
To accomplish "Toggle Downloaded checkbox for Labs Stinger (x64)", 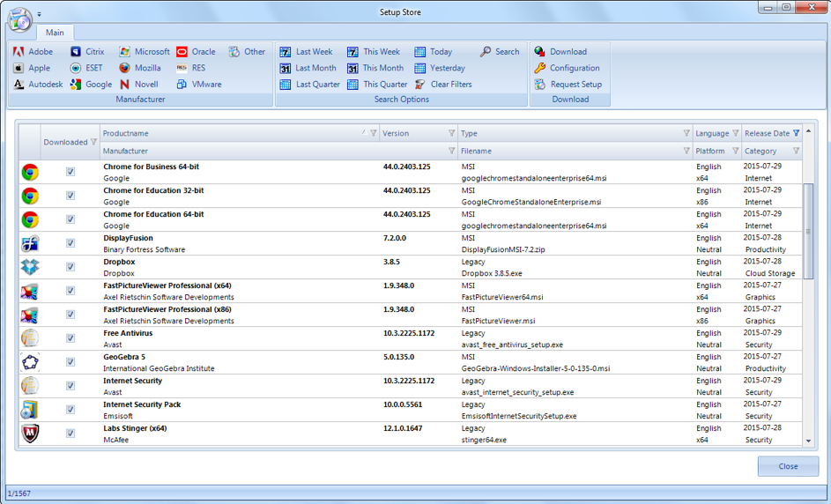I will [x=70, y=434].
